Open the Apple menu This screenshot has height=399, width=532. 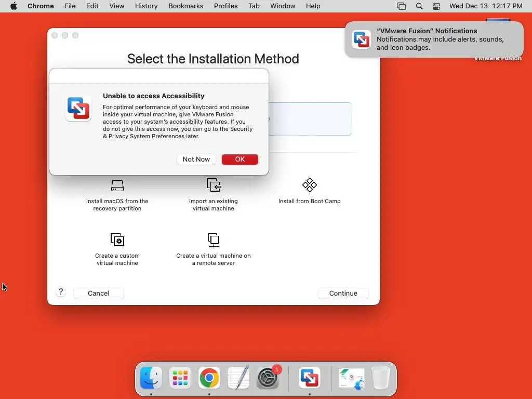(14, 6)
